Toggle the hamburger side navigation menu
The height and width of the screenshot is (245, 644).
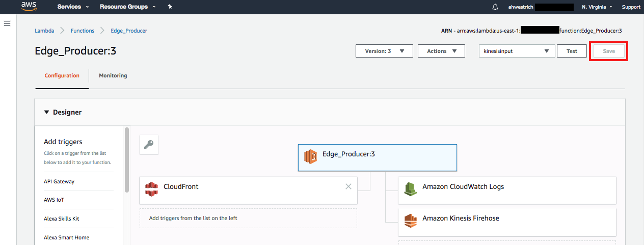[x=7, y=23]
